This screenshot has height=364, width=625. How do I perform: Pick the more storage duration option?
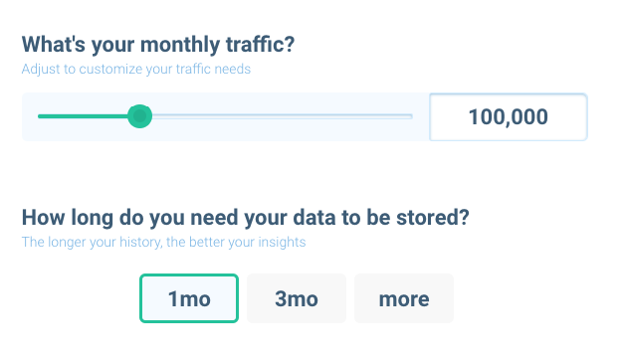coord(404,298)
